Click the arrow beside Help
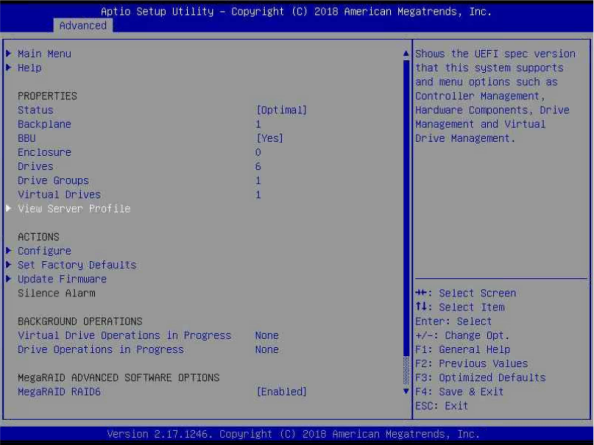 point(9,67)
